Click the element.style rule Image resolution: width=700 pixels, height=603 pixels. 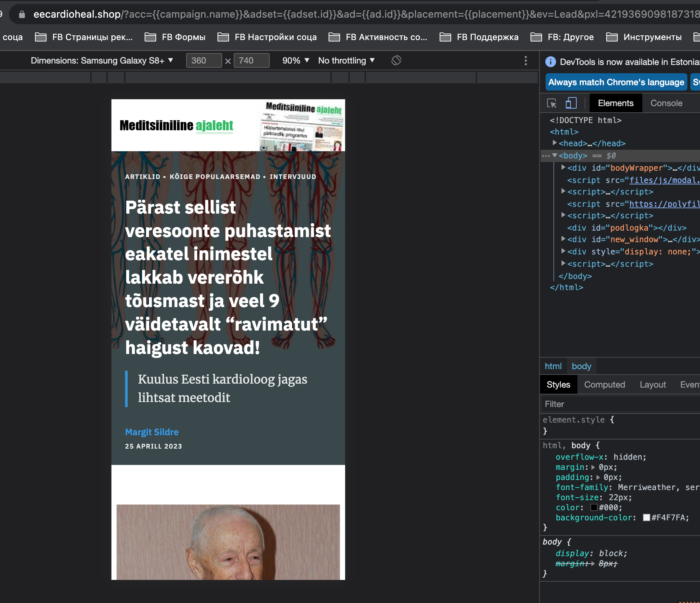[578, 420]
